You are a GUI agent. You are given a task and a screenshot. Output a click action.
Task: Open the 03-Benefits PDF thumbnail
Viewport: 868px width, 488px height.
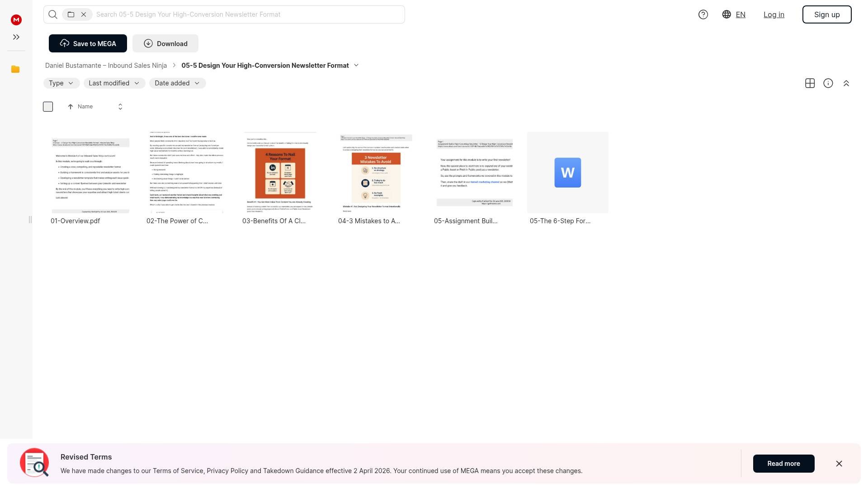(280, 172)
